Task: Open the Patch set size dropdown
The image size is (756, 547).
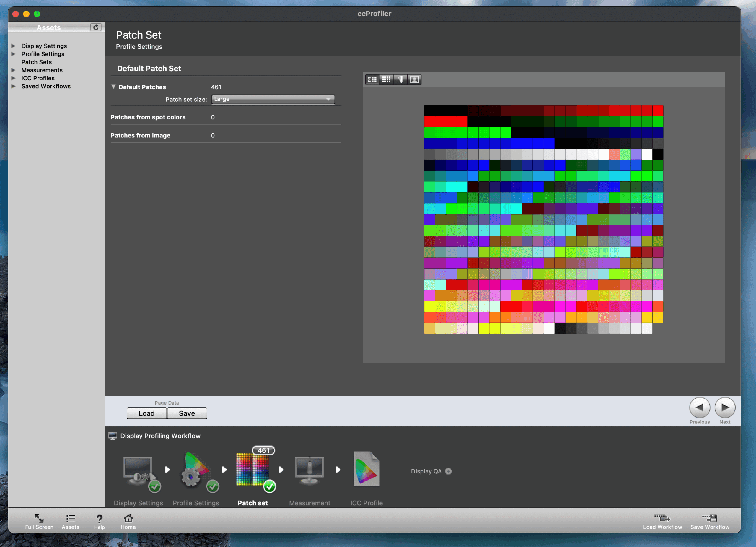Action: pyautogui.click(x=273, y=99)
